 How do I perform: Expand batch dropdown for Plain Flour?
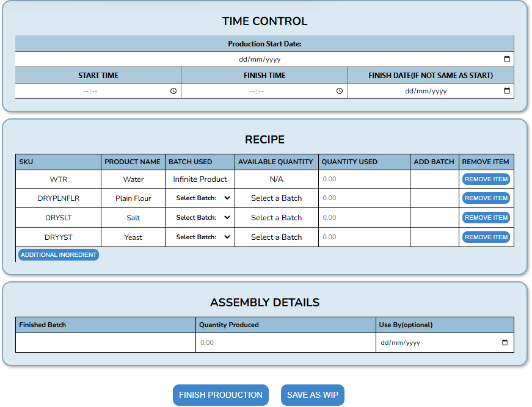coord(200,198)
